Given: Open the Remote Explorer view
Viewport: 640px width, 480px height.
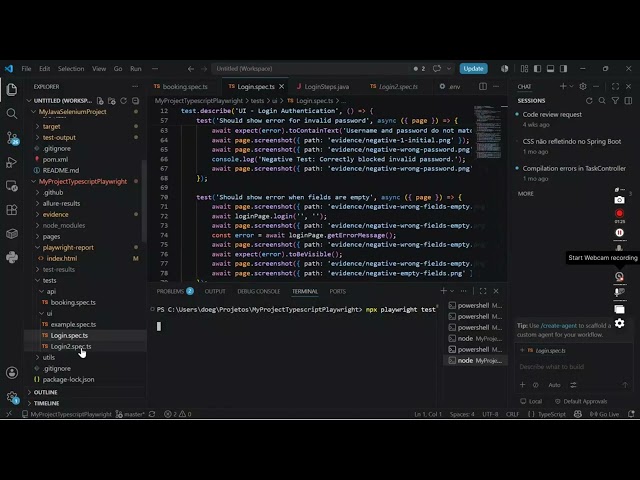Looking at the screenshot, I should tap(12, 186).
